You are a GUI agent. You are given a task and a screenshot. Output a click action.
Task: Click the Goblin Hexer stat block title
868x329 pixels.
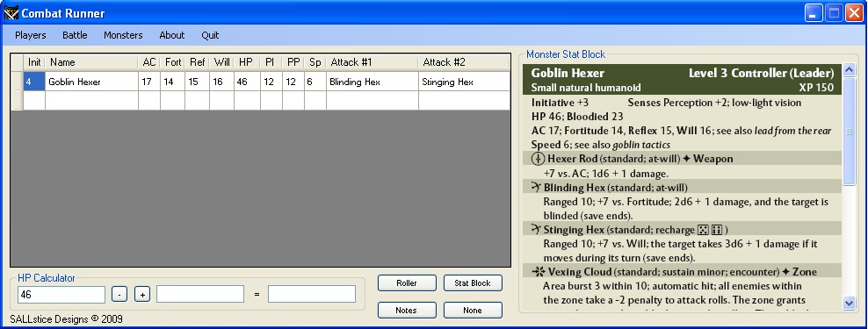(x=568, y=73)
